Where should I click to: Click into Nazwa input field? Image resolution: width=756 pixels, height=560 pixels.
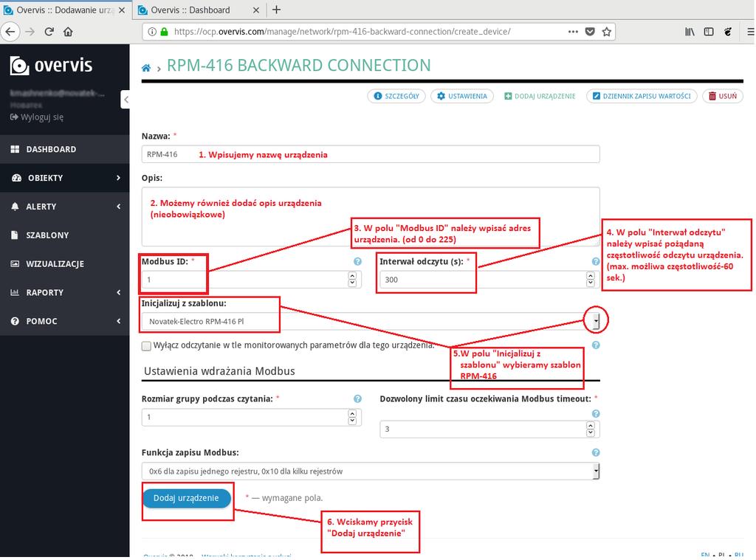371,154
